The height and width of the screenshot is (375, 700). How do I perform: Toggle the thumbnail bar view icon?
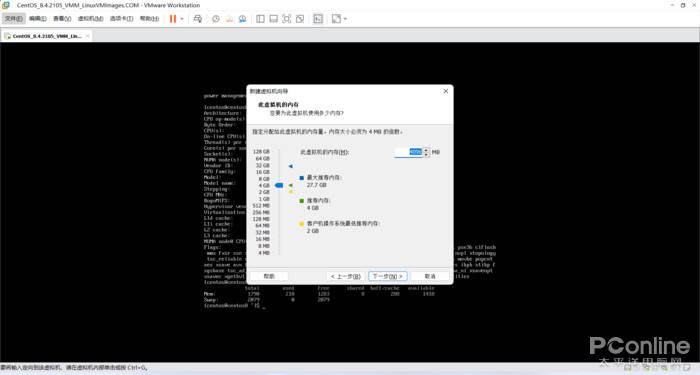274,19
